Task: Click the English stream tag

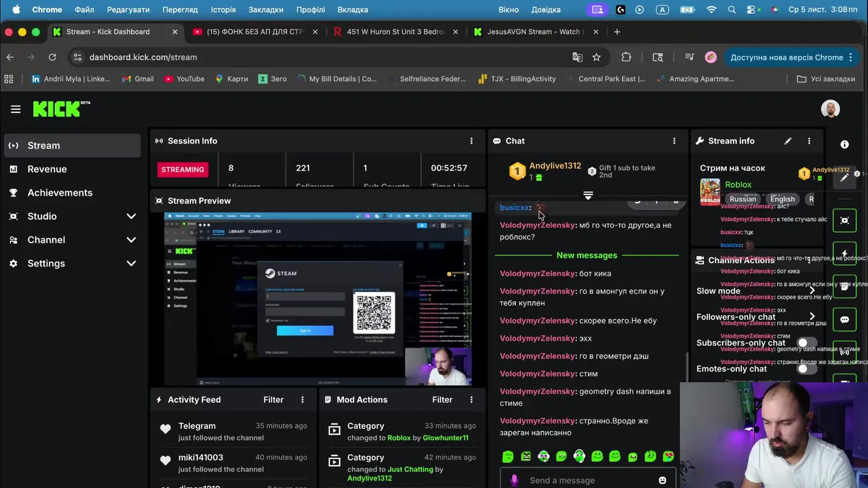Action: click(782, 199)
